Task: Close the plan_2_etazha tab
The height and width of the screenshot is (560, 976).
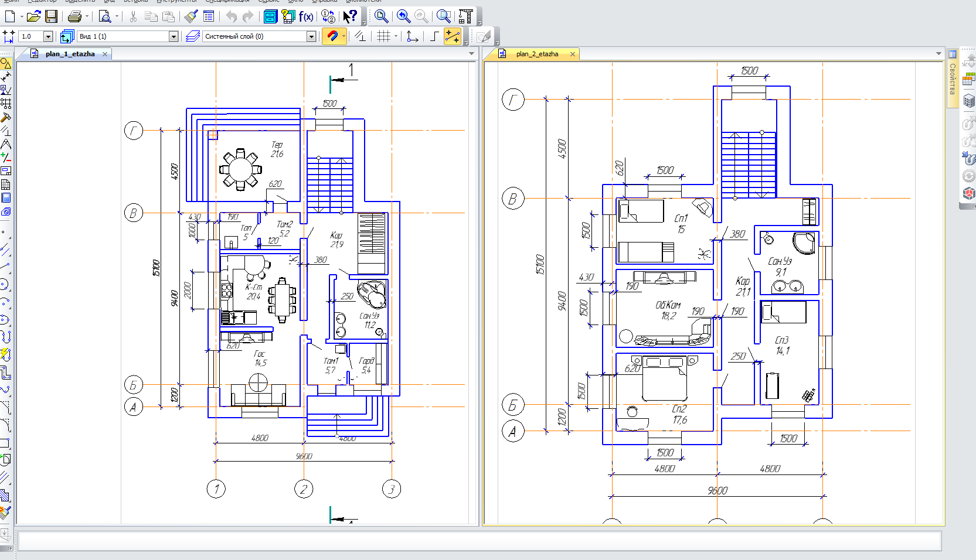Action: 573,54
